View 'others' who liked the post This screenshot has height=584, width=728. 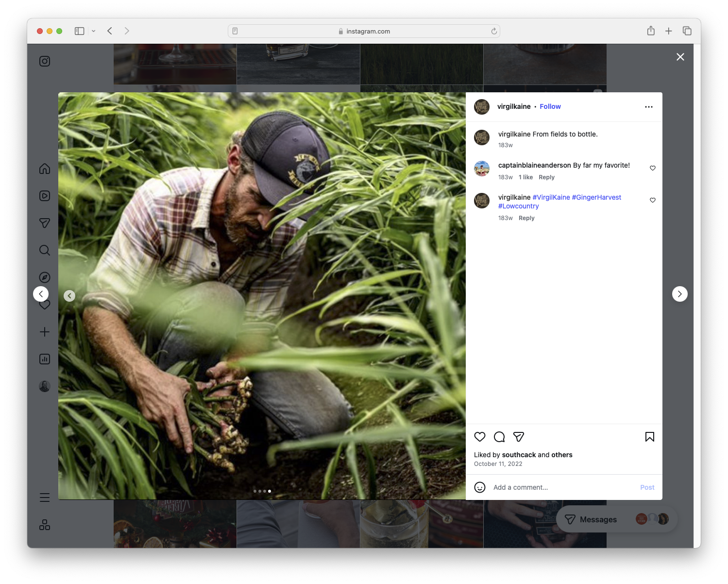[562, 455]
